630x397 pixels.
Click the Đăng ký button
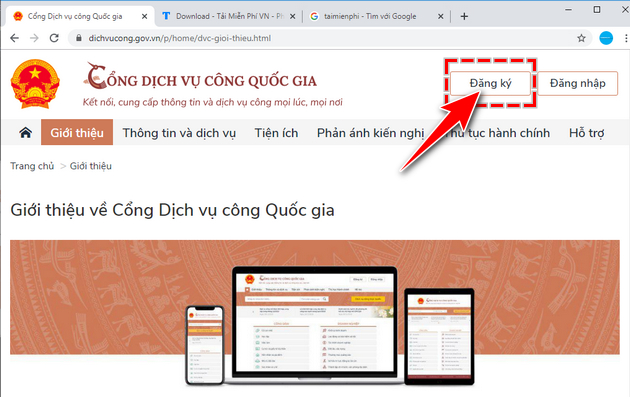490,83
